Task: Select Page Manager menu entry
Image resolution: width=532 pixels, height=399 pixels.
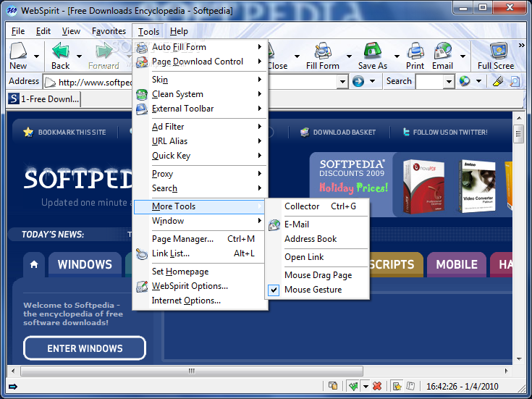Action: [x=200, y=239]
